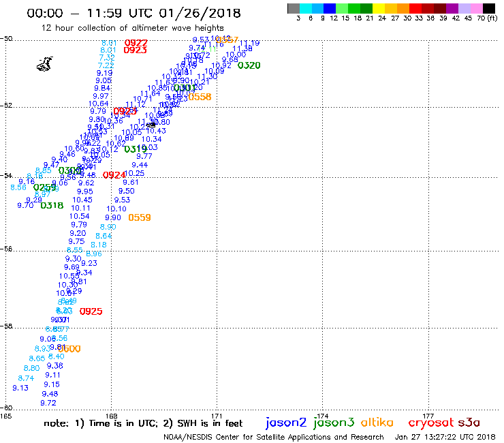Click the wave height value 10.25
The image size is (504, 443).
[x=134, y=173]
